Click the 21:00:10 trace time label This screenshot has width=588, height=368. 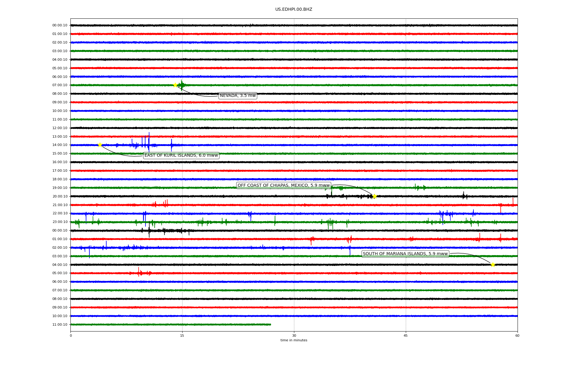point(60,205)
